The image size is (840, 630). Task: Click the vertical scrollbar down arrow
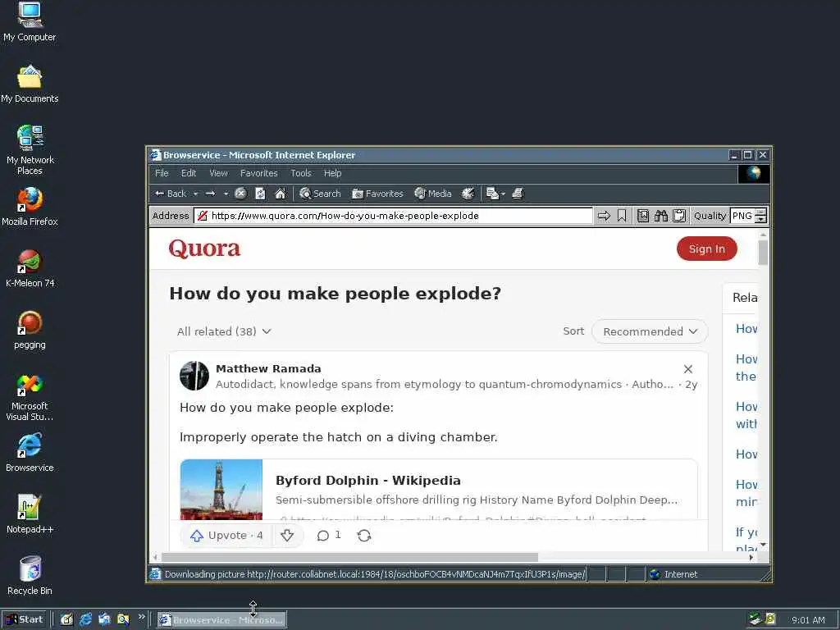point(764,545)
